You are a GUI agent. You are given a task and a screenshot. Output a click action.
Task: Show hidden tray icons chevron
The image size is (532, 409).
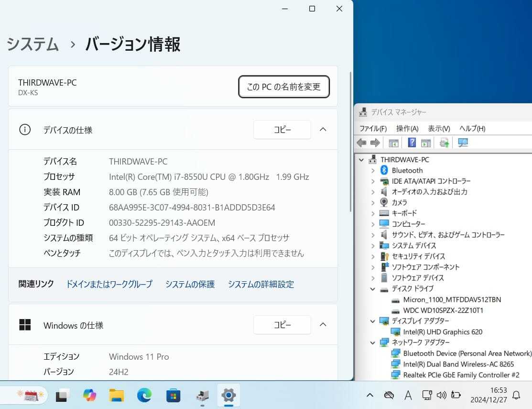[370, 395]
